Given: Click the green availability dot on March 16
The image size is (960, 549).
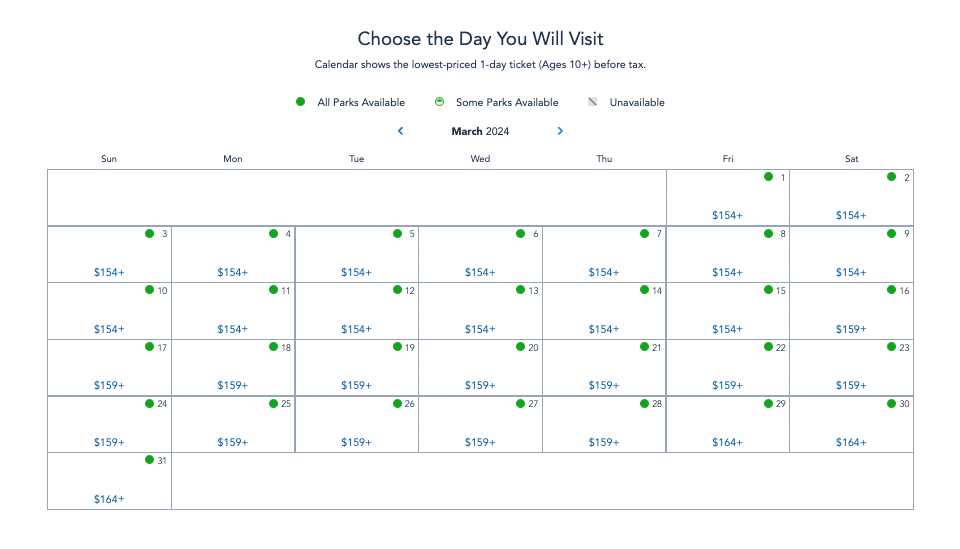Looking at the screenshot, I should coord(891,290).
